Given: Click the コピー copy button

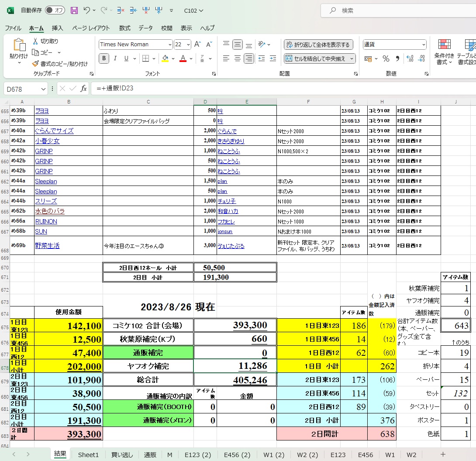Looking at the screenshot, I should (x=42, y=52).
